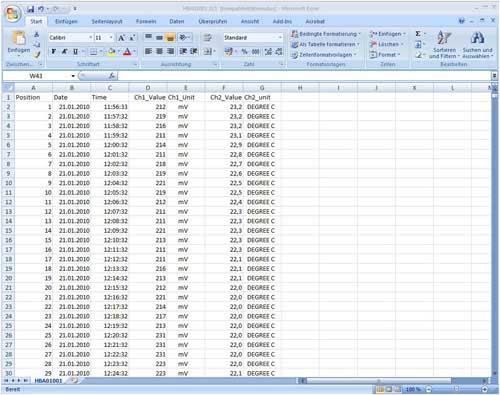Toggle underline formatting
The width and height of the screenshot is (500, 395).
tap(75, 52)
